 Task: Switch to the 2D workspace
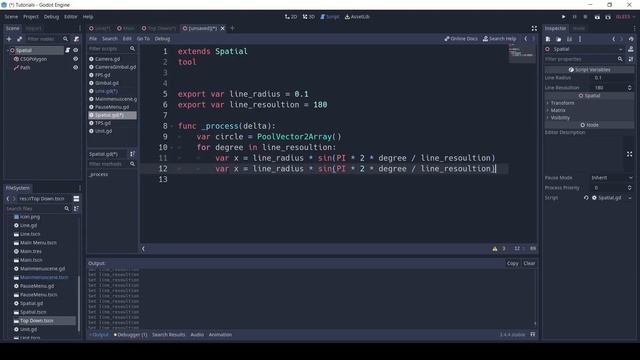pyautogui.click(x=291, y=17)
